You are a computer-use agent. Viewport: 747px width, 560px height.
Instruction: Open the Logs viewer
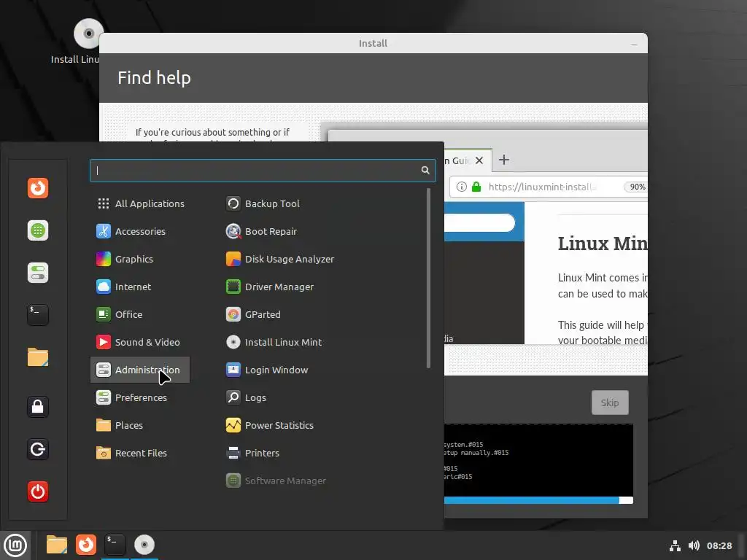click(247, 397)
